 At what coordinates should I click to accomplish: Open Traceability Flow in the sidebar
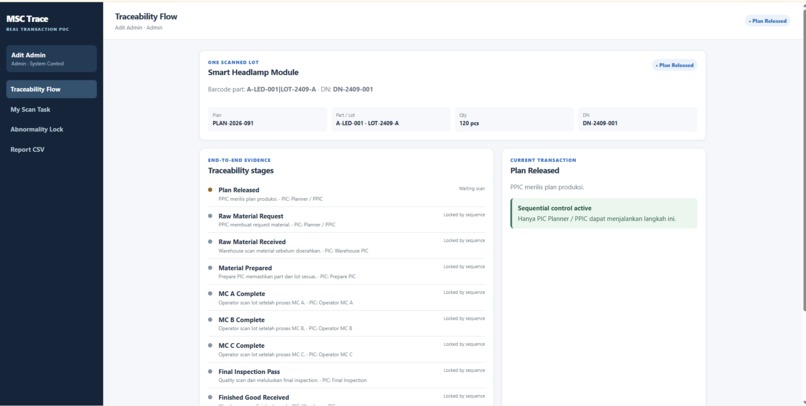(x=51, y=89)
